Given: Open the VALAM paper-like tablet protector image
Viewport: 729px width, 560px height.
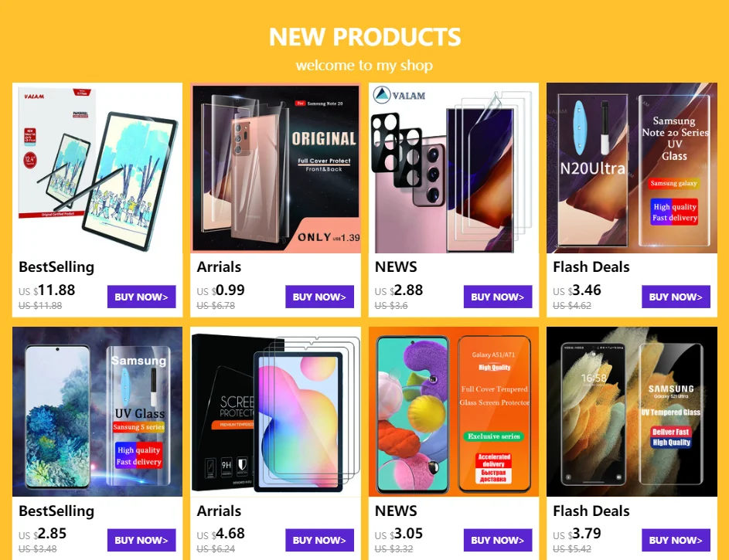Looking at the screenshot, I should pyautogui.click(x=97, y=168).
